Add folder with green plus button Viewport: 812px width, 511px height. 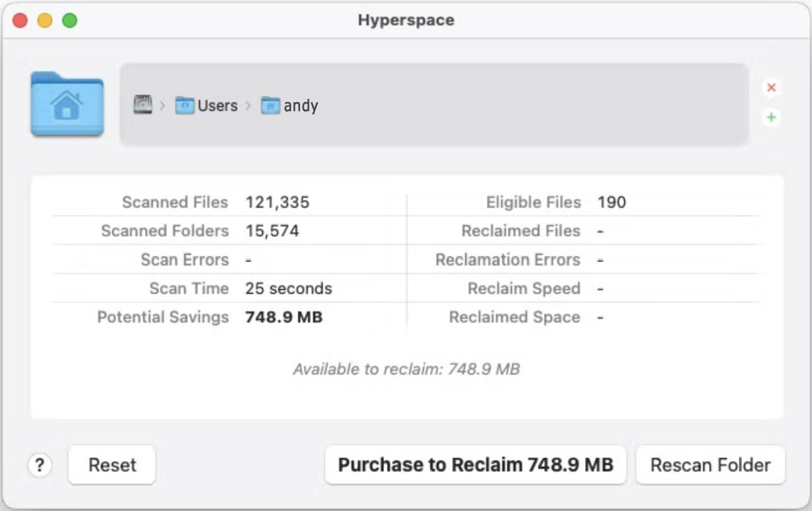771,117
